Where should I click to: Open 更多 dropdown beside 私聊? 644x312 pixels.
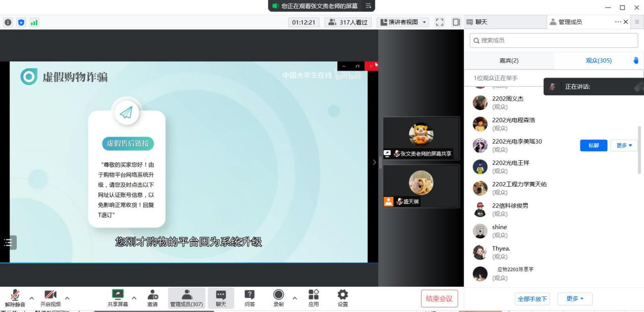coord(624,146)
